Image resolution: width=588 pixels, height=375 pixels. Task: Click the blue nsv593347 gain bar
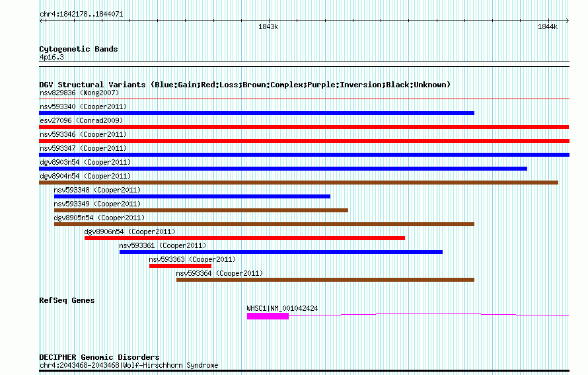point(304,155)
